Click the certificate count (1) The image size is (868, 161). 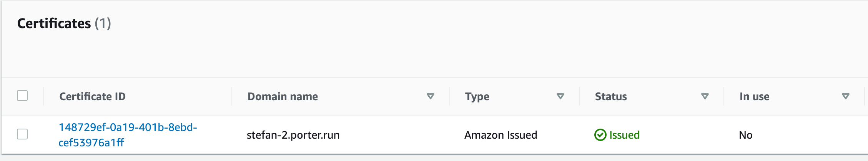coord(103,23)
